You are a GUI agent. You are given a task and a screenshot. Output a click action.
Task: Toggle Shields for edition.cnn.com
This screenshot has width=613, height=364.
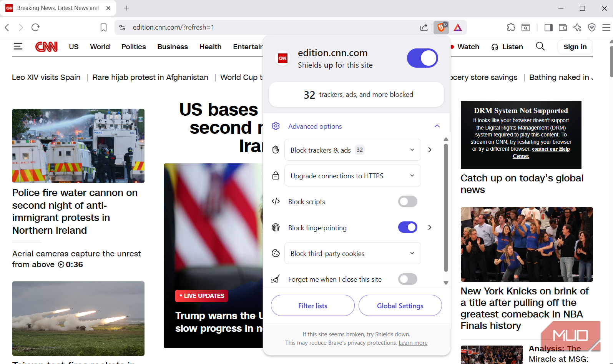422,58
